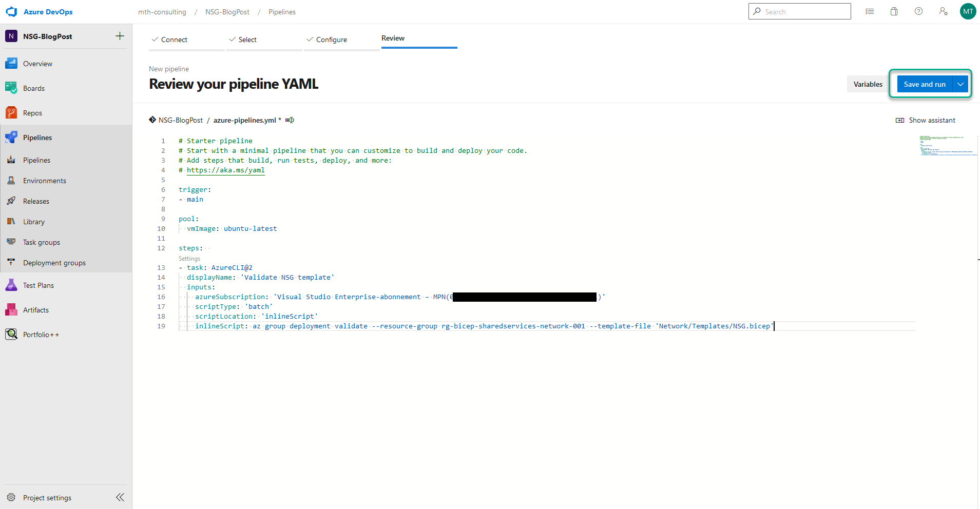
Task: Click the repository diamond icon next to NSG-BlogPost
Action: (x=152, y=120)
